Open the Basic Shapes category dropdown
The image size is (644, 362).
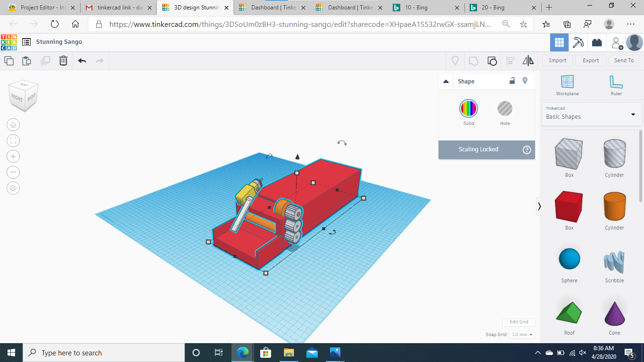pos(591,114)
